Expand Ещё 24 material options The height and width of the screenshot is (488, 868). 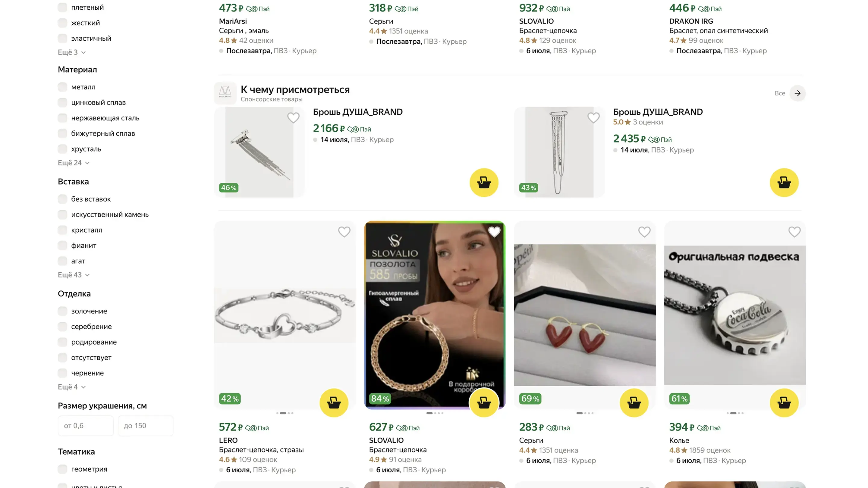tap(74, 163)
